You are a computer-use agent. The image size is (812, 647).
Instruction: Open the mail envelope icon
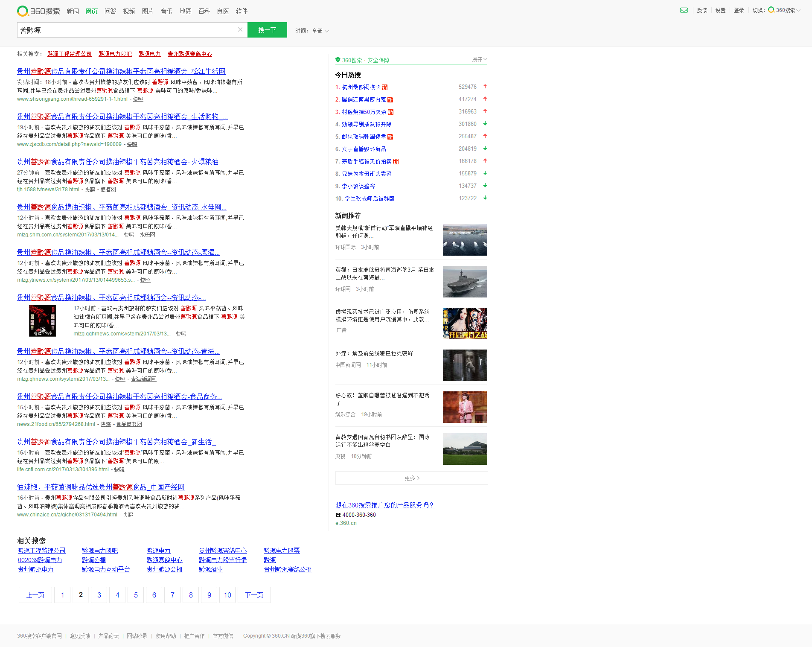coord(684,10)
